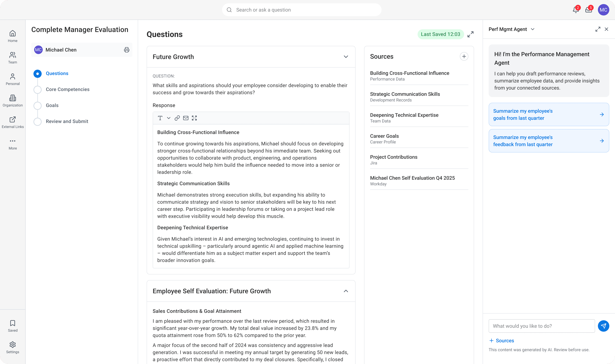Open the text style dropdown arrow
This screenshot has width=615, height=364.
pos(169,118)
